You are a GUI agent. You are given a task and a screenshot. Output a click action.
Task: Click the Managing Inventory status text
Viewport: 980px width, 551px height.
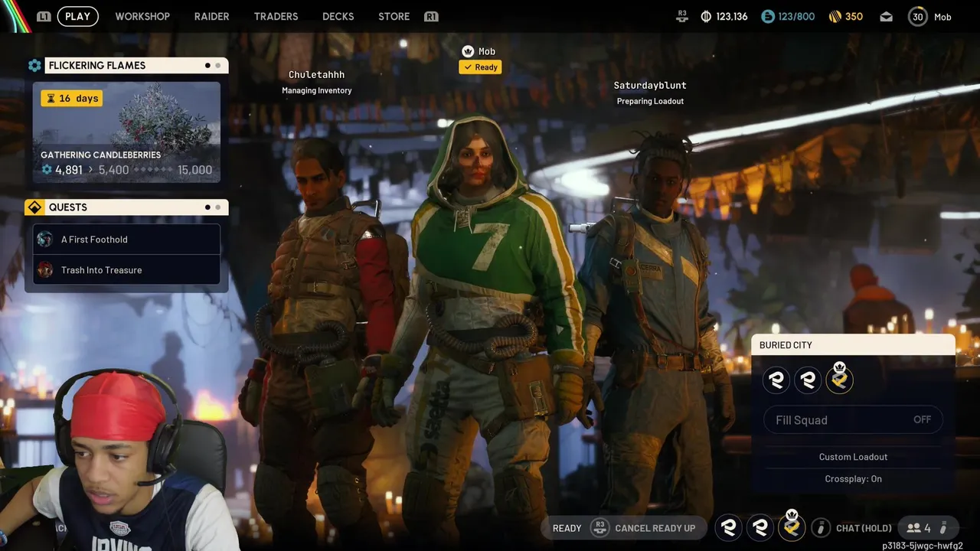[316, 90]
